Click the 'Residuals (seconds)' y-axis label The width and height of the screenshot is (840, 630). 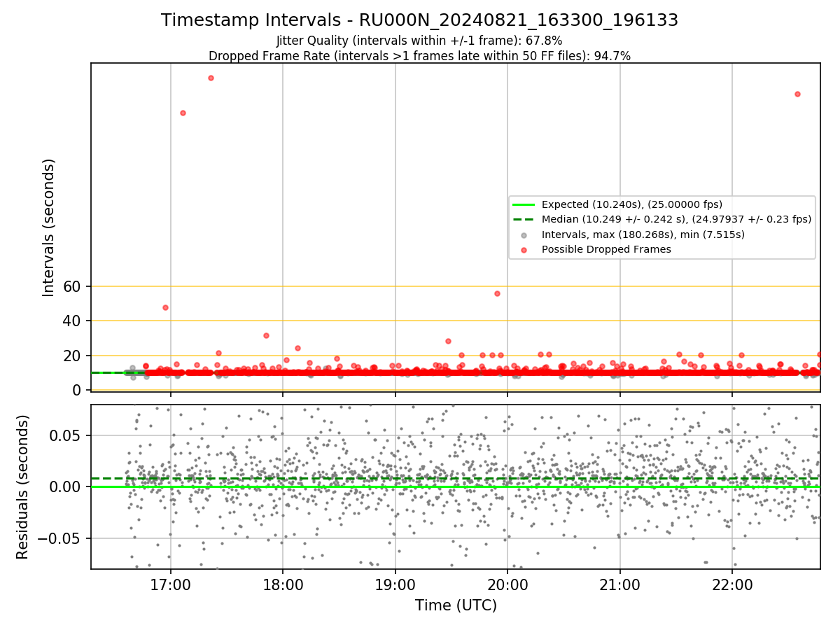coord(22,487)
